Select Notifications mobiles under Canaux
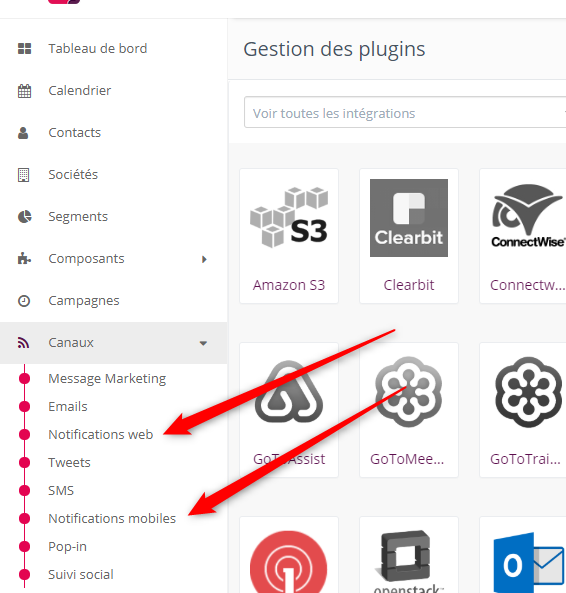 pyautogui.click(x=112, y=518)
